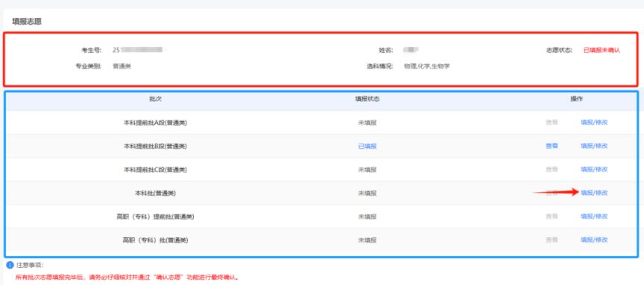Click greyed 查看 in 本科提前批A段 row
This screenshot has height=285, width=644.
coord(552,123)
